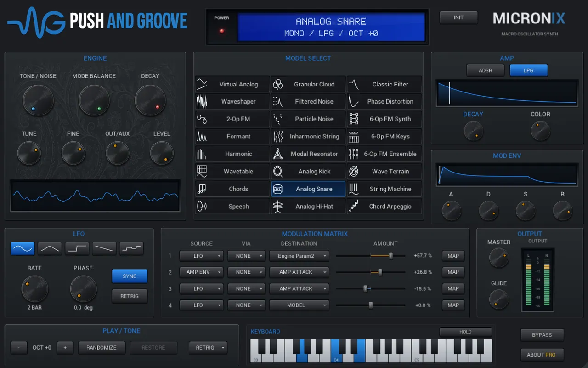Click the BYPASS button
This screenshot has width=588, height=368.
coord(542,335)
